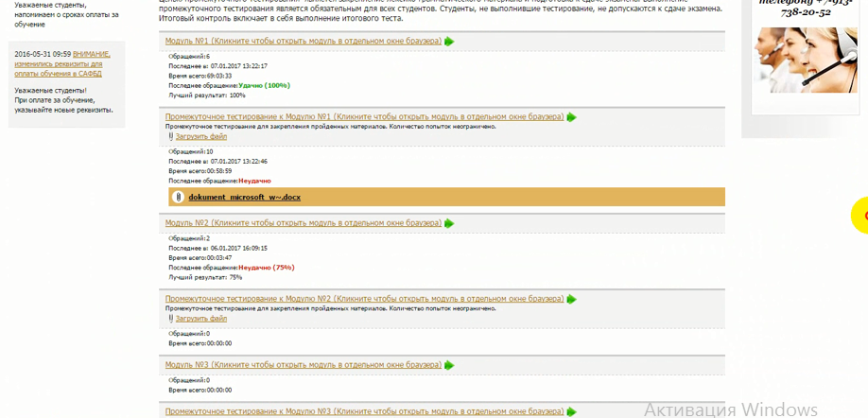The image size is (868, 418).
Task: Click green arrow next to Module №3 testing link
Action: pyautogui.click(x=571, y=412)
